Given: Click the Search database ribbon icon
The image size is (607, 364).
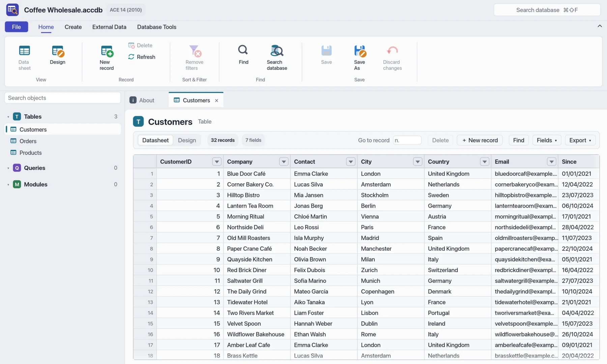Looking at the screenshot, I should tap(277, 51).
